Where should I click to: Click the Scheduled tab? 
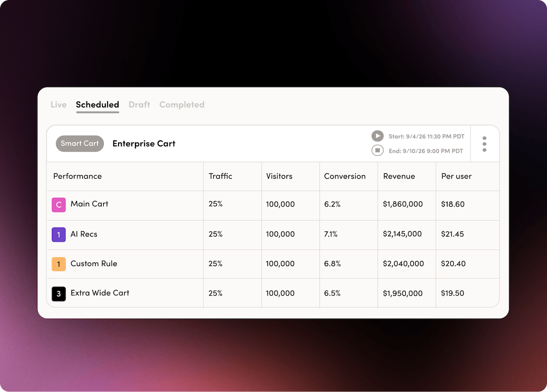click(98, 104)
